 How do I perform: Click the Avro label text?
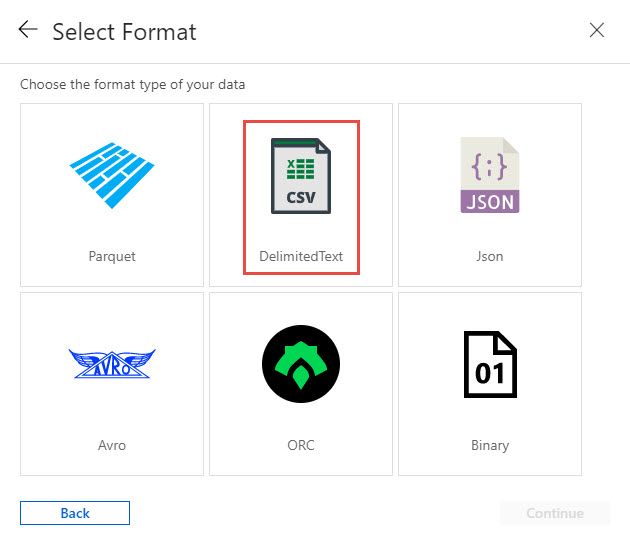112,445
